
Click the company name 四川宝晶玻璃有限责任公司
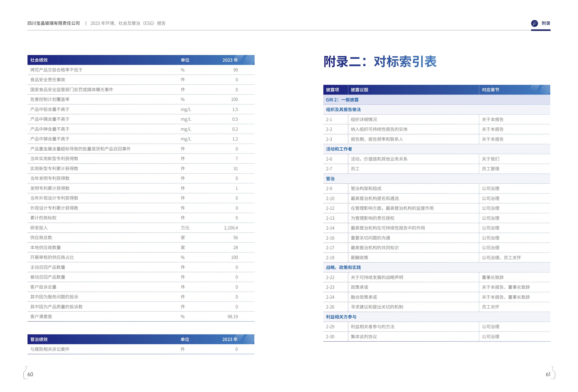coord(54,23)
